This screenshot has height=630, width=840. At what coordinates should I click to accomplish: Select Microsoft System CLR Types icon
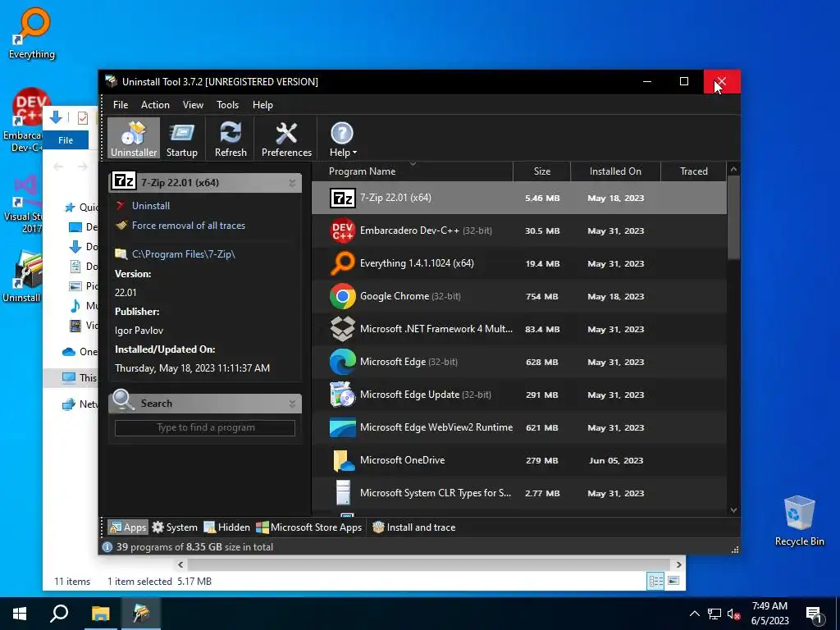tap(343, 493)
